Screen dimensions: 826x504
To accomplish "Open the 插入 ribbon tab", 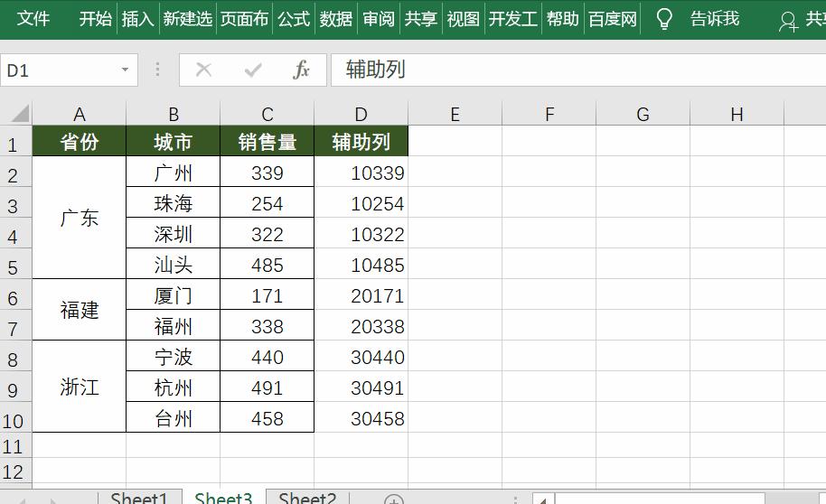I will pyautogui.click(x=137, y=19).
